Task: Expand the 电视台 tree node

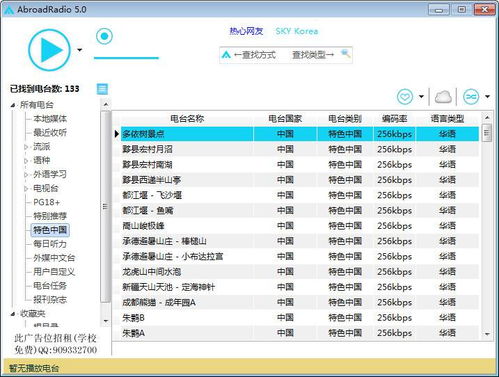Action: pyautogui.click(x=26, y=188)
